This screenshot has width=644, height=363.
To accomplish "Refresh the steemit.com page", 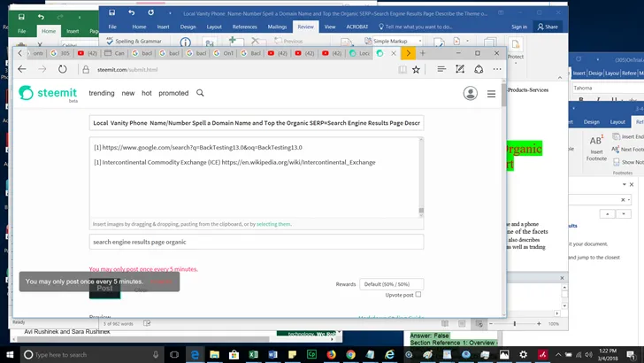I will point(63,69).
